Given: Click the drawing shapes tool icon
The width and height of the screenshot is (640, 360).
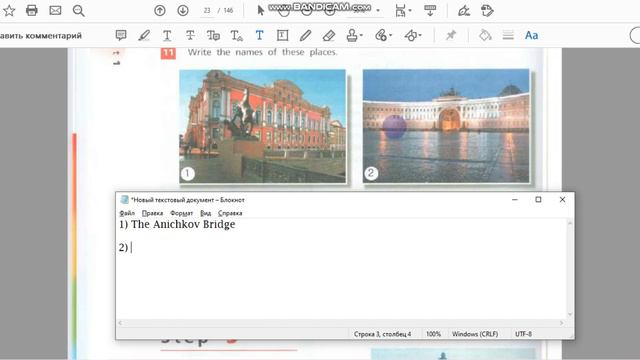Looking at the screenshot, I should [x=410, y=36].
